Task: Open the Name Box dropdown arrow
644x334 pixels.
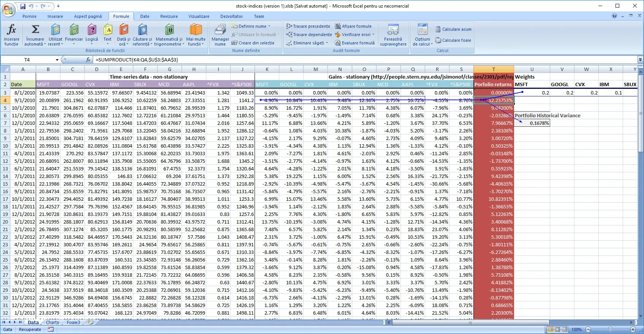Action: (x=57, y=60)
